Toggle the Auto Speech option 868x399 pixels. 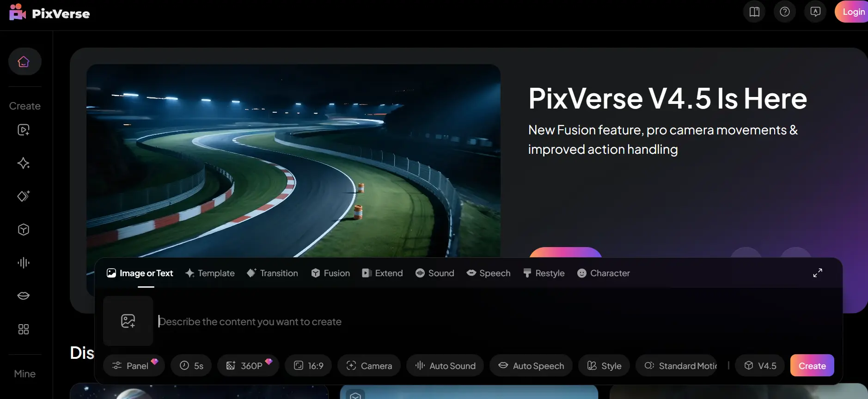tap(531, 365)
